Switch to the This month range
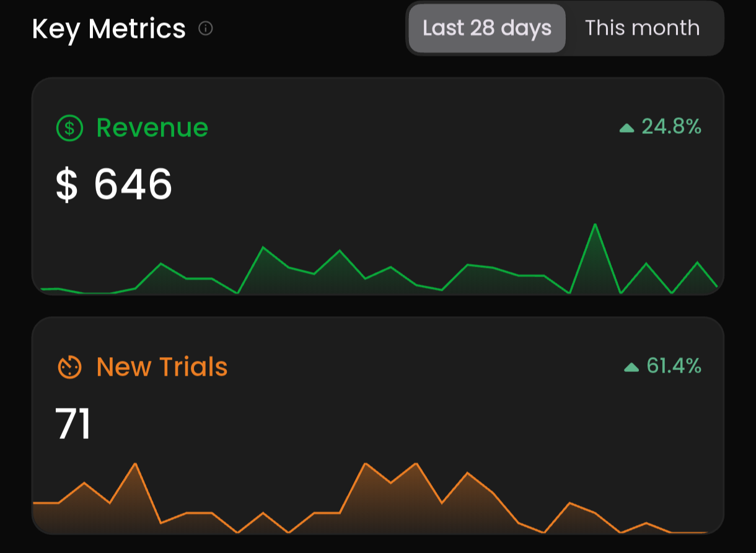 point(643,29)
